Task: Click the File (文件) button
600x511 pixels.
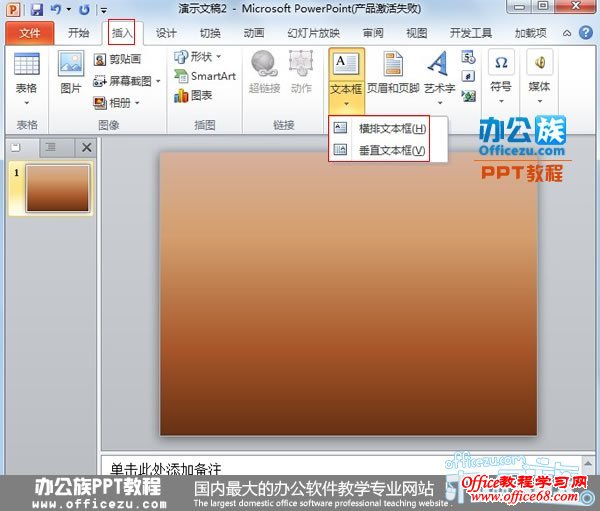Action: point(29,32)
